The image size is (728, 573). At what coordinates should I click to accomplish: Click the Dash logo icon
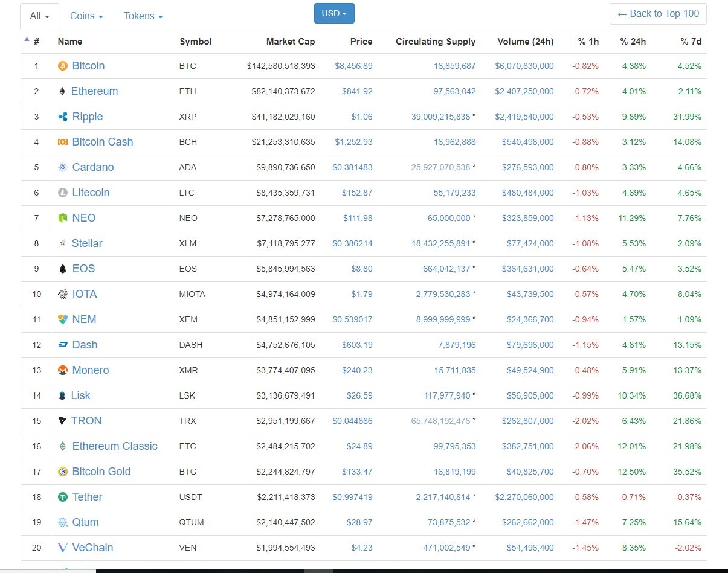(x=63, y=345)
